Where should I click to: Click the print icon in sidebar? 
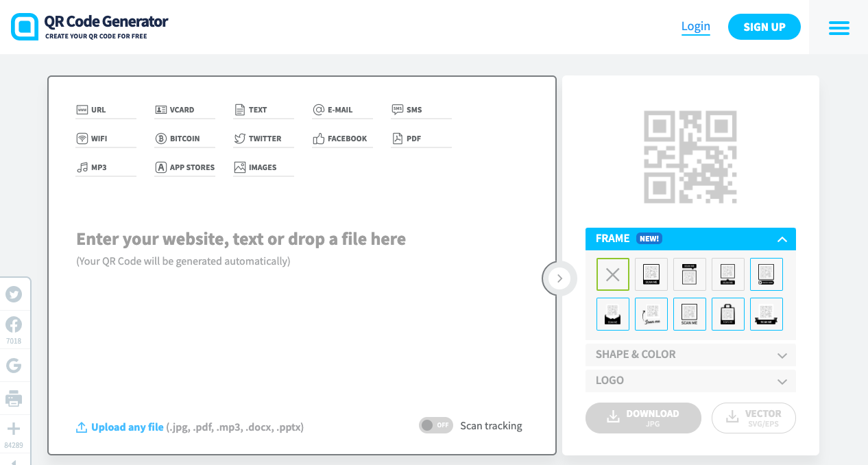(x=14, y=398)
